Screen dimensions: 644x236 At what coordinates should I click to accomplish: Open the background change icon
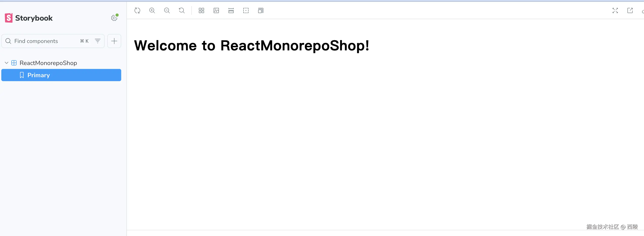coord(216,10)
